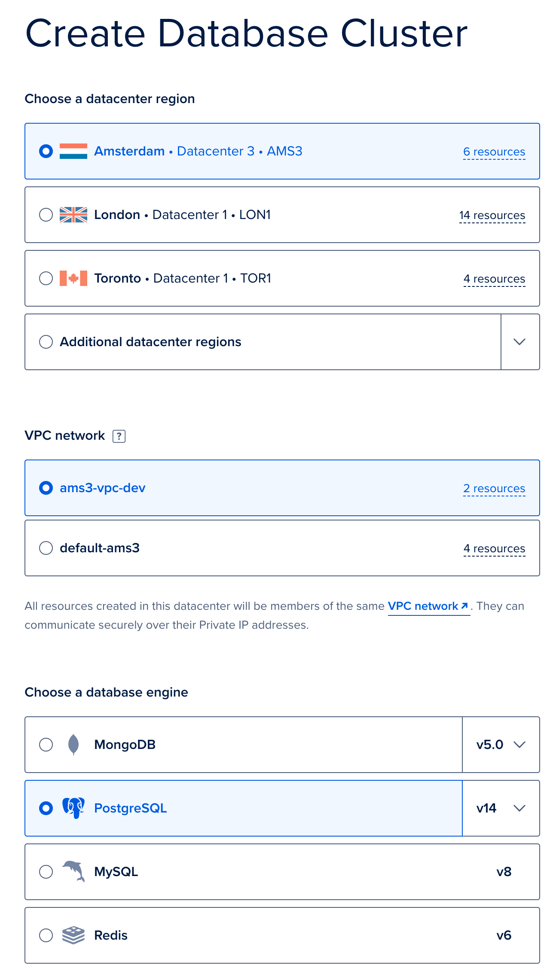This screenshot has height=980, width=556.
Task: Expand Additional datacenter regions chevron
Action: coord(520,342)
